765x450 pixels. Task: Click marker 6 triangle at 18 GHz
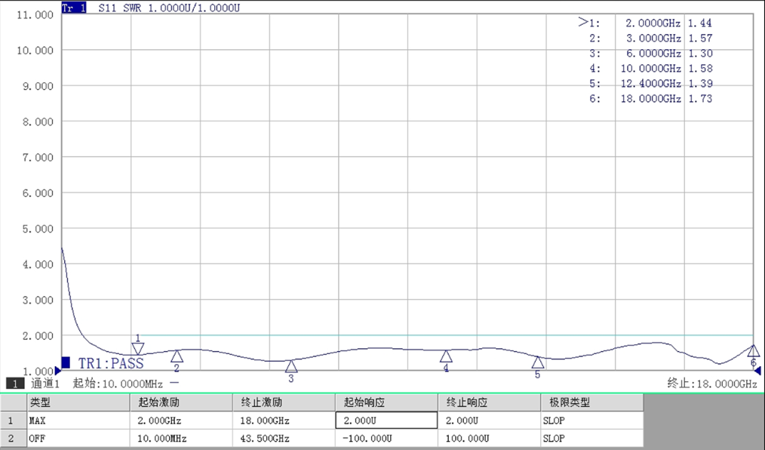753,350
